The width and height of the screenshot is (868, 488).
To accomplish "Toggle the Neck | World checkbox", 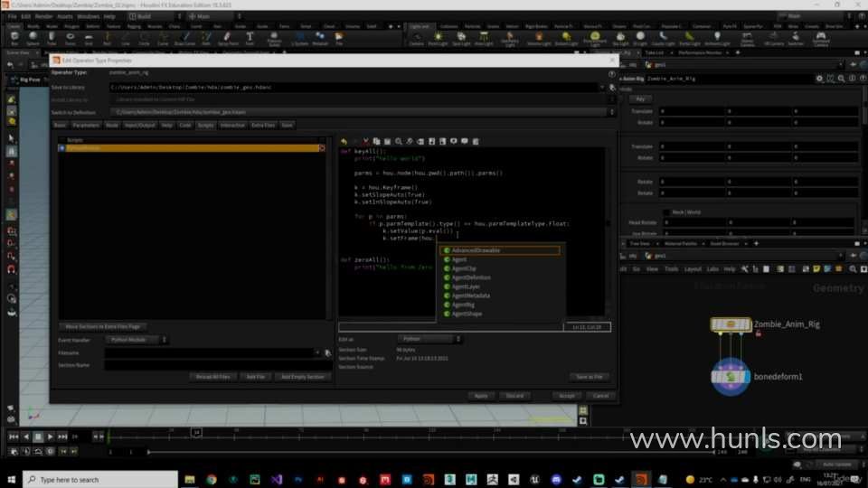I will point(667,212).
